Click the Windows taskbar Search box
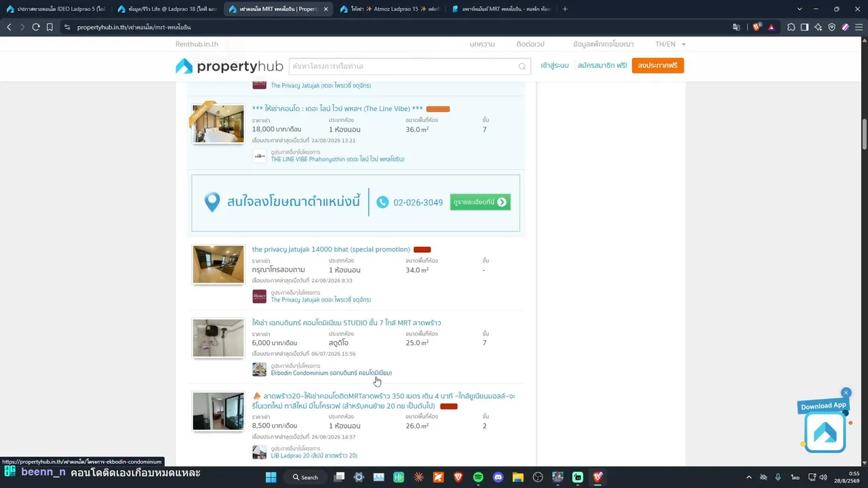This screenshot has height=488, width=868. point(305,477)
